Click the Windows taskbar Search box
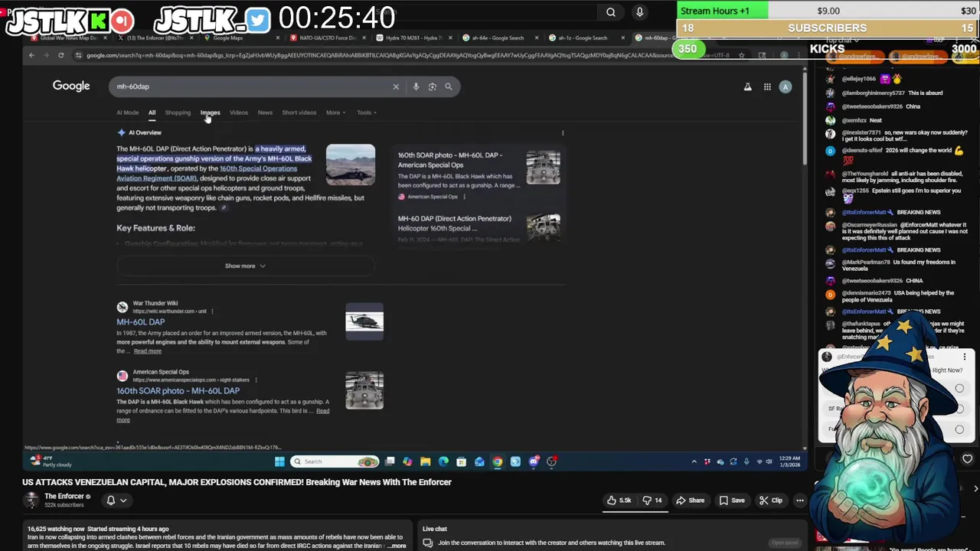 pos(335,461)
